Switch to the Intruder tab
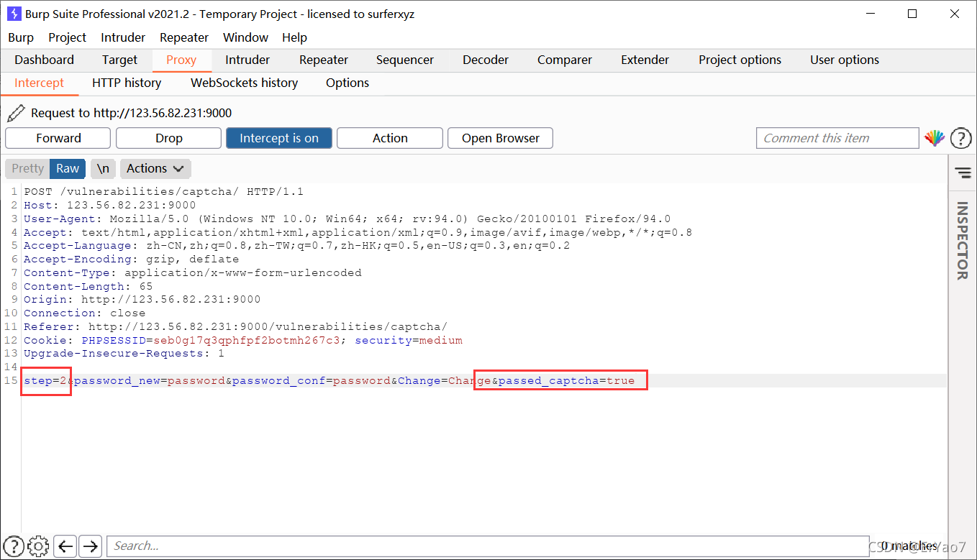Screen dimensions: 977x560 click(247, 60)
